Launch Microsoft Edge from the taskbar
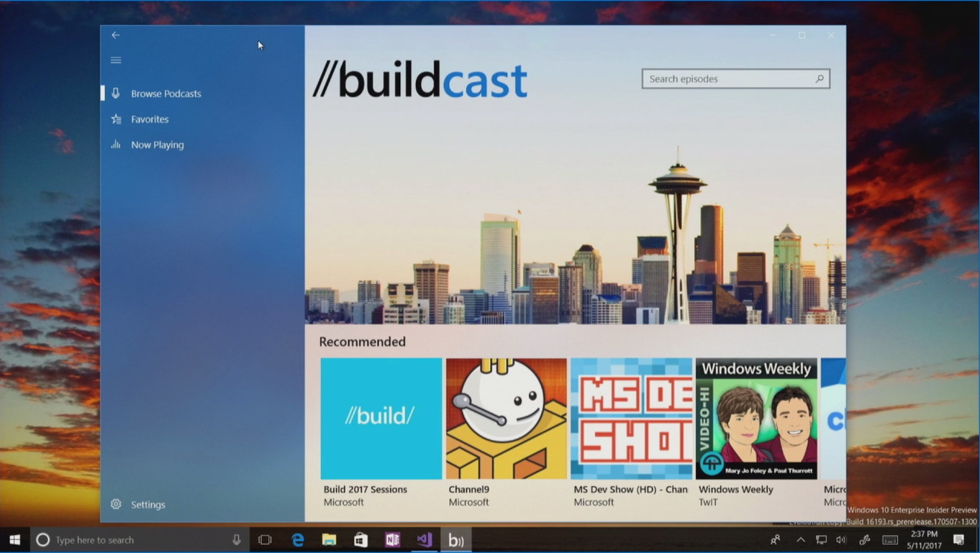This screenshot has height=553, width=980. pyautogui.click(x=297, y=540)
